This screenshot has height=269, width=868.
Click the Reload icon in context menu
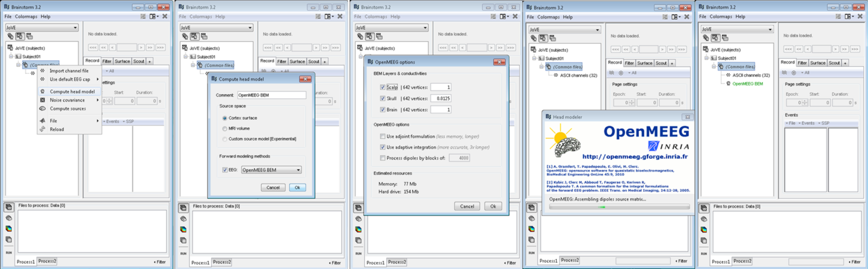[42, 129]
